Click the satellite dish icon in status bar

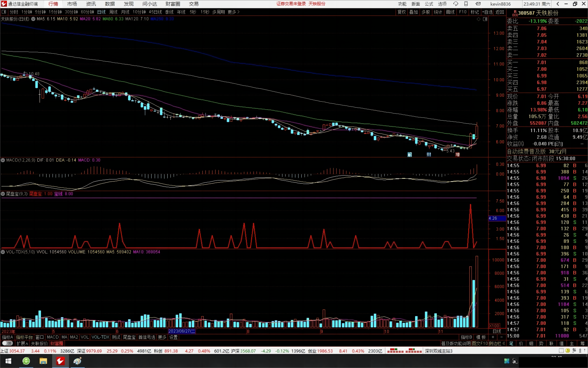tap(574, 350)
